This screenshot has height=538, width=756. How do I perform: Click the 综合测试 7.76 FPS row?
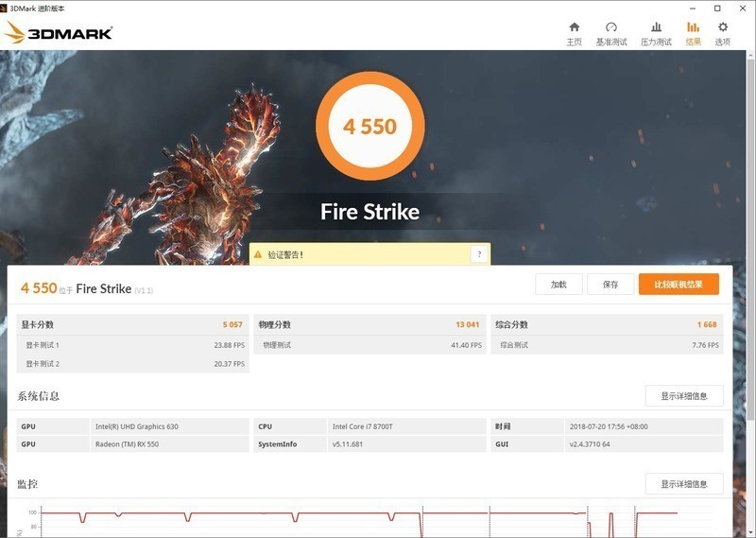click(x=607, y=345)
